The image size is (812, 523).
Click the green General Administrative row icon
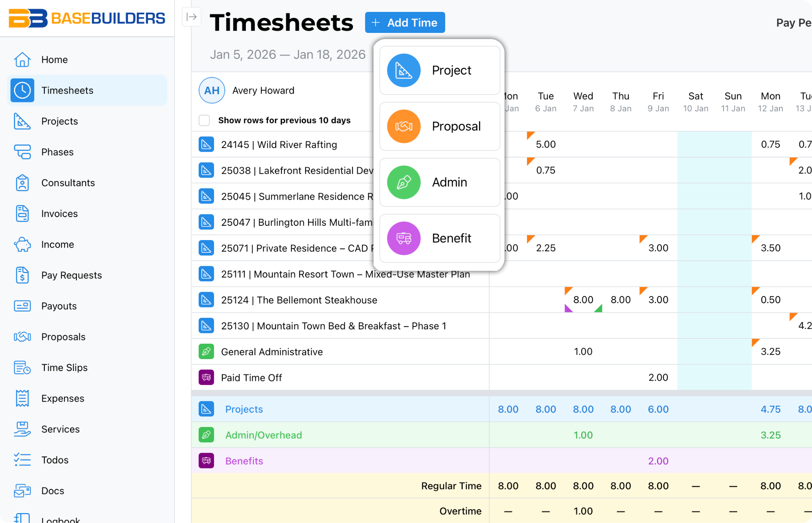(206, 352)
